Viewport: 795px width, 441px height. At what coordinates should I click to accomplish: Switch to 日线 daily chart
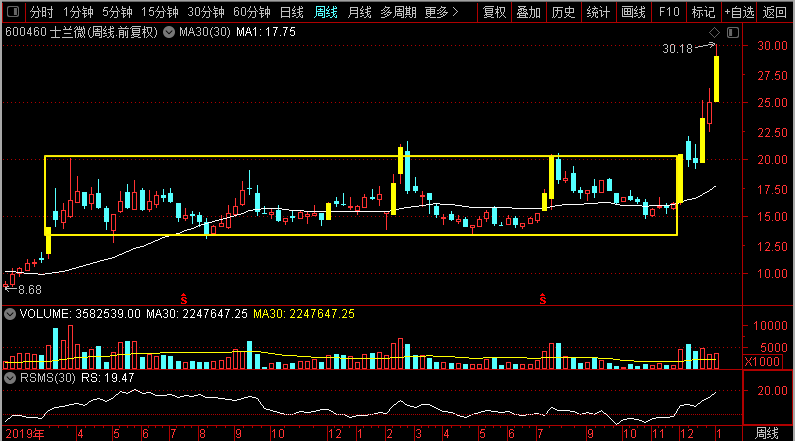pos(292,12)
